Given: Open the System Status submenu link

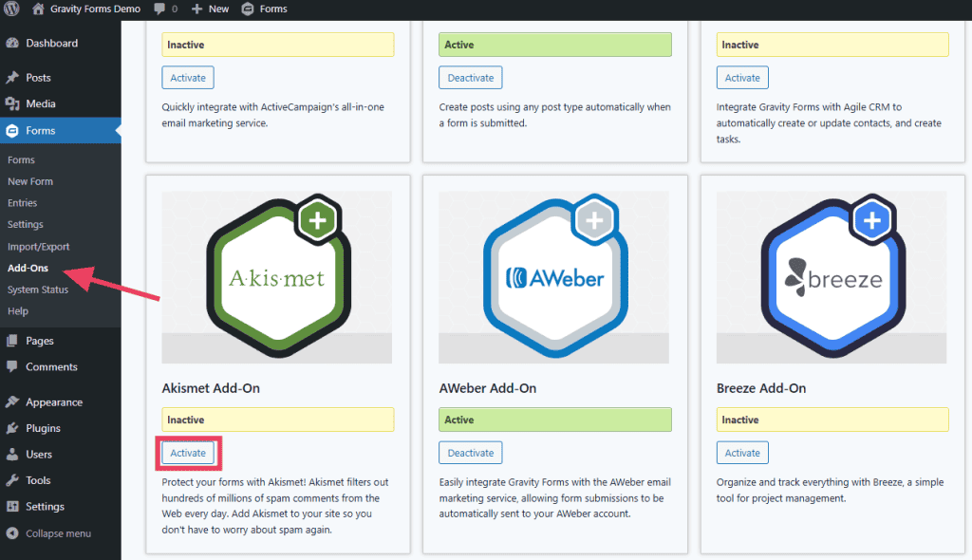Looking at the screenshot, I should [x=38, y=289].
